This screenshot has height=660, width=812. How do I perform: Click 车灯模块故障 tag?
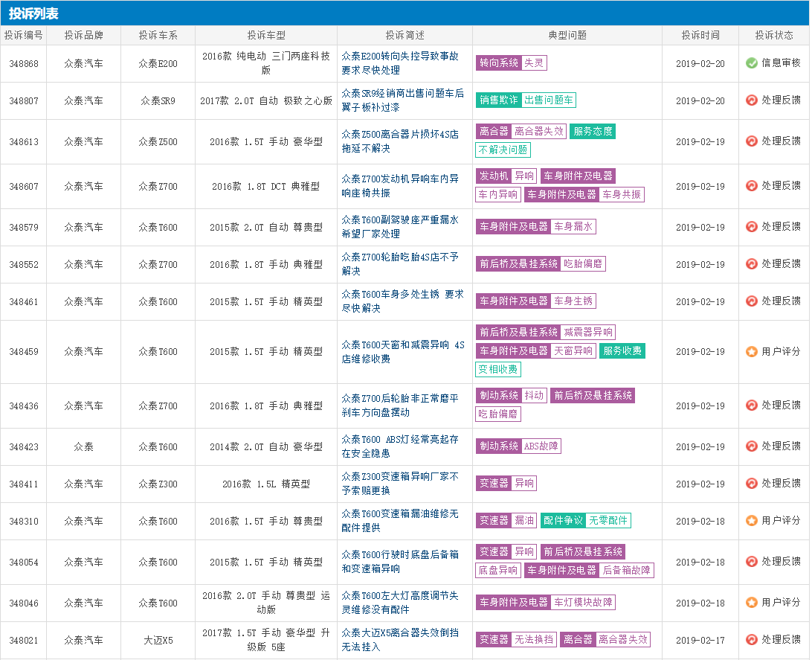tap(583, 603)
